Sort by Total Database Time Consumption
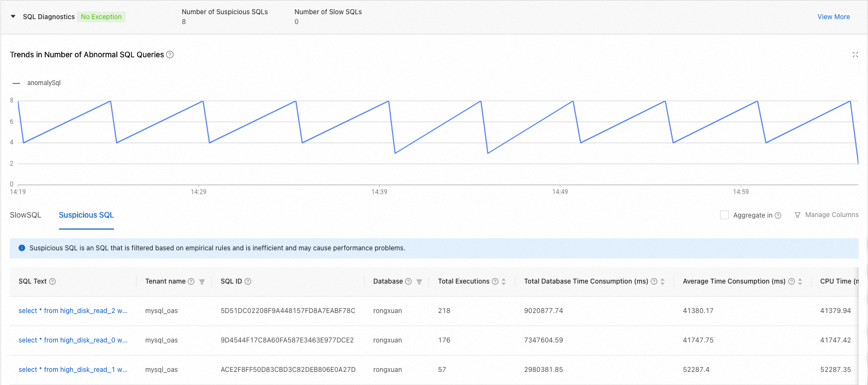The height and width of the screenshot is (385, 868). (x=663, y=281)
